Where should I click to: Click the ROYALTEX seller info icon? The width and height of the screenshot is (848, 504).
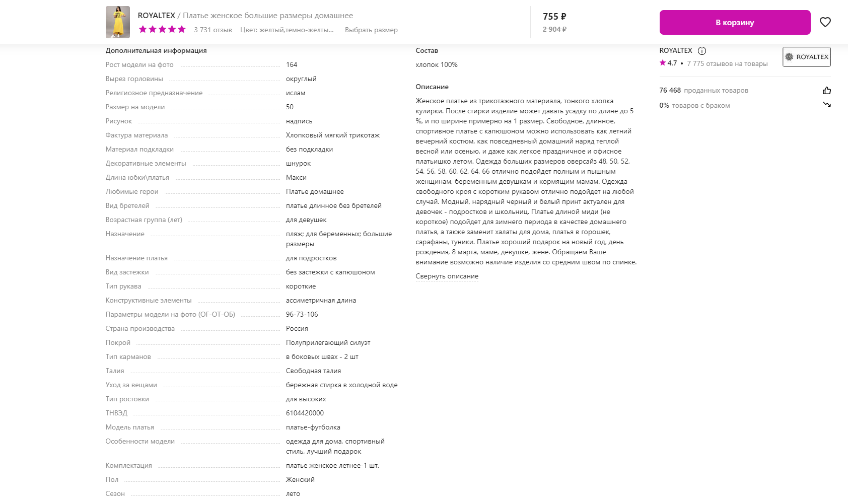(702, 51)
